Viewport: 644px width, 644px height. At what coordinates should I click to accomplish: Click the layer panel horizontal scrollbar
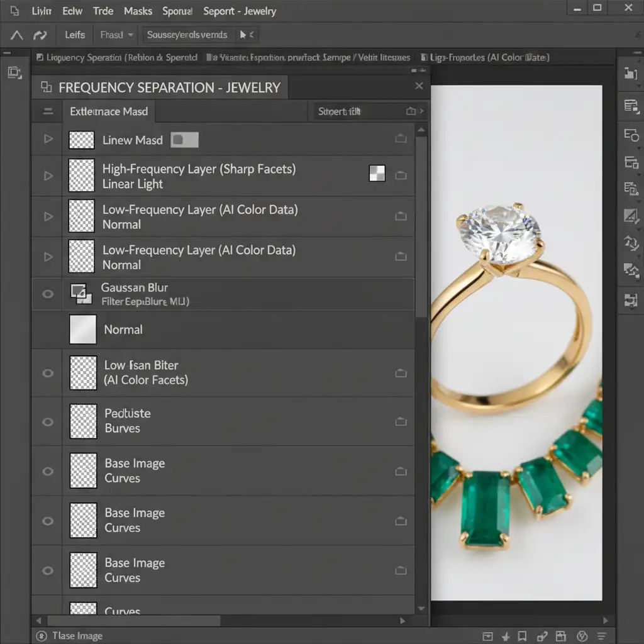pyautogui.click(x=132, y=621)
